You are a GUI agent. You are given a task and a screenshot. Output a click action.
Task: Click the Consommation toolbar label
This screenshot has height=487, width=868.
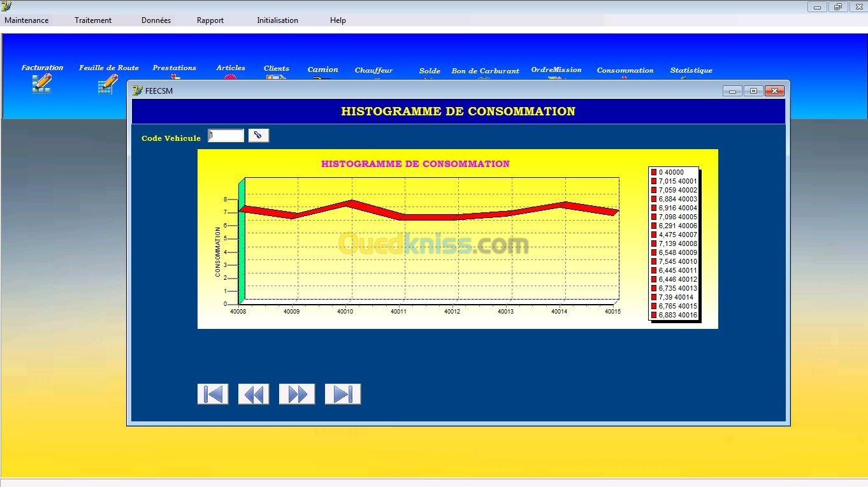(x=625, y=70)
